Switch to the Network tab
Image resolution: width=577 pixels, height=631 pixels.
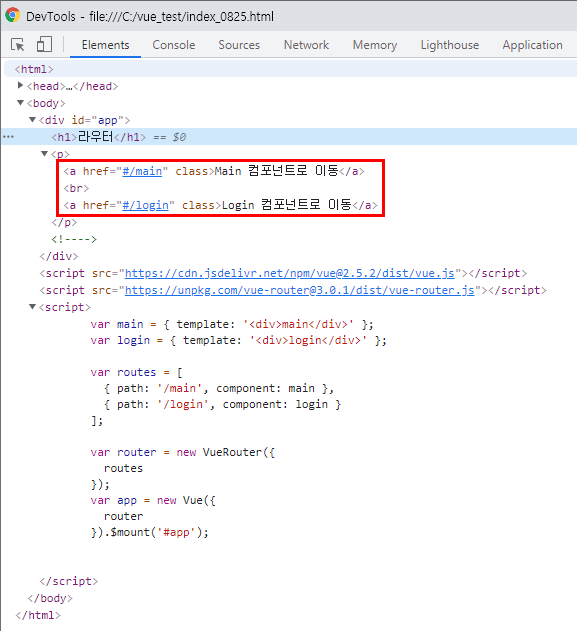pyautogui.click(x=306, y=45)
